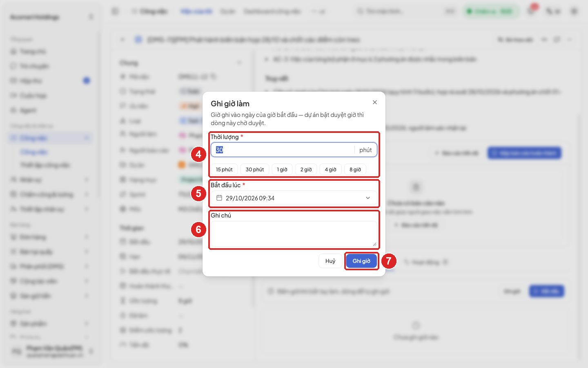588x368 pixels.
Task: Open the Bắt đầu lúc chevron dropdown
Action: click(x=368, y=198)
